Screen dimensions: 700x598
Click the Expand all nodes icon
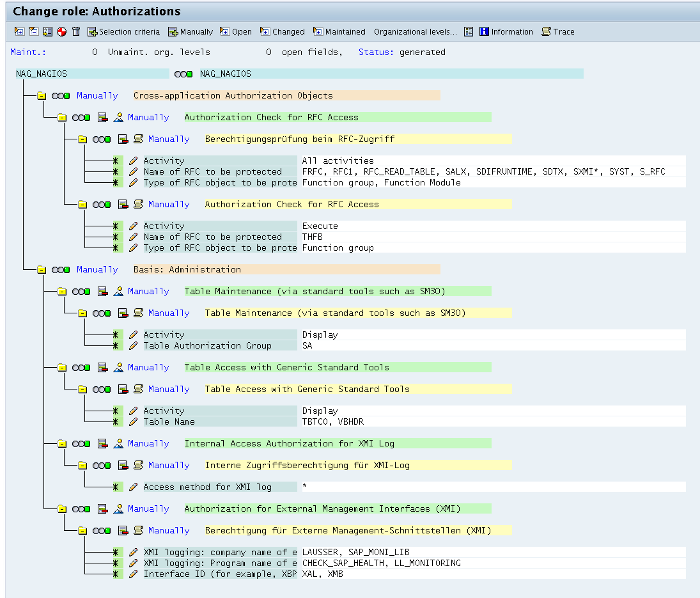[x=19, y=31]
